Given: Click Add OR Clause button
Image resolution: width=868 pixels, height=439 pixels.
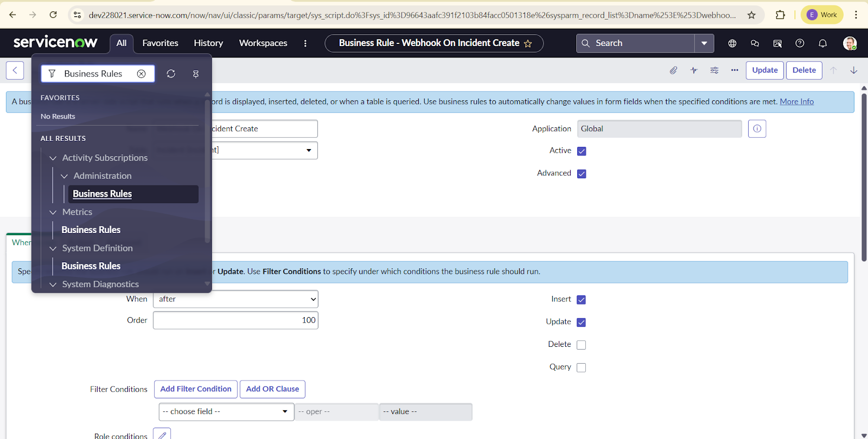Looking at the screenshot, I should (272, 389).
